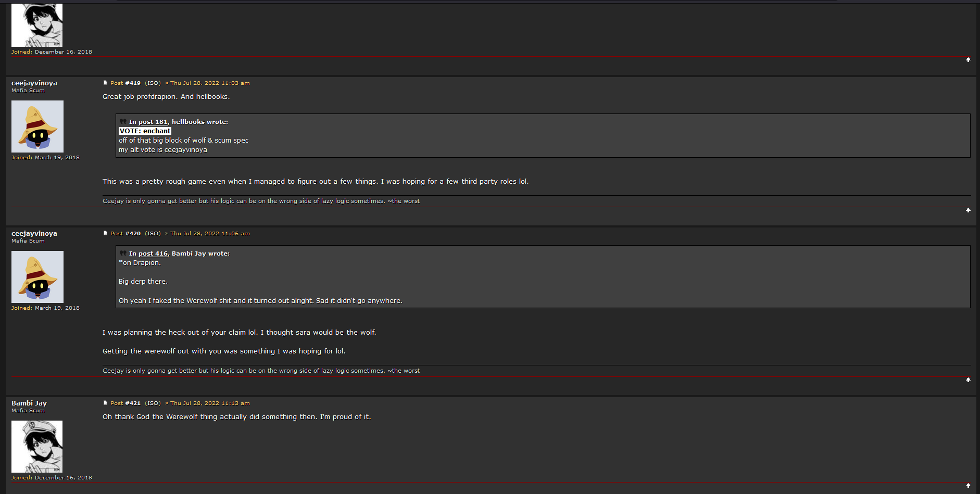This screenshot has height=494, width=980.
Task: Open ceejayvinoya profile from post #419
Action: (34, 83)
